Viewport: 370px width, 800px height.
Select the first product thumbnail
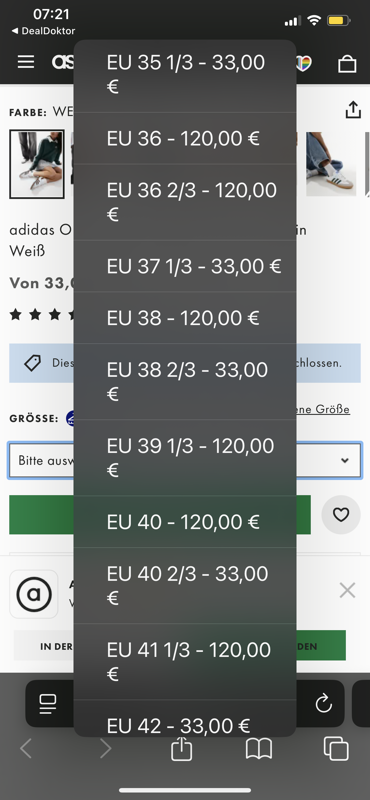[37, 164]
